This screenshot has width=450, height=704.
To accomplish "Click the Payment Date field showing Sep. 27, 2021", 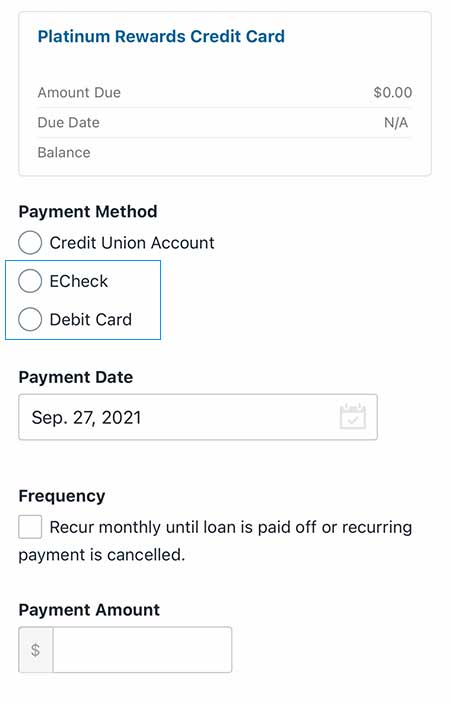I will coord(198,417).
